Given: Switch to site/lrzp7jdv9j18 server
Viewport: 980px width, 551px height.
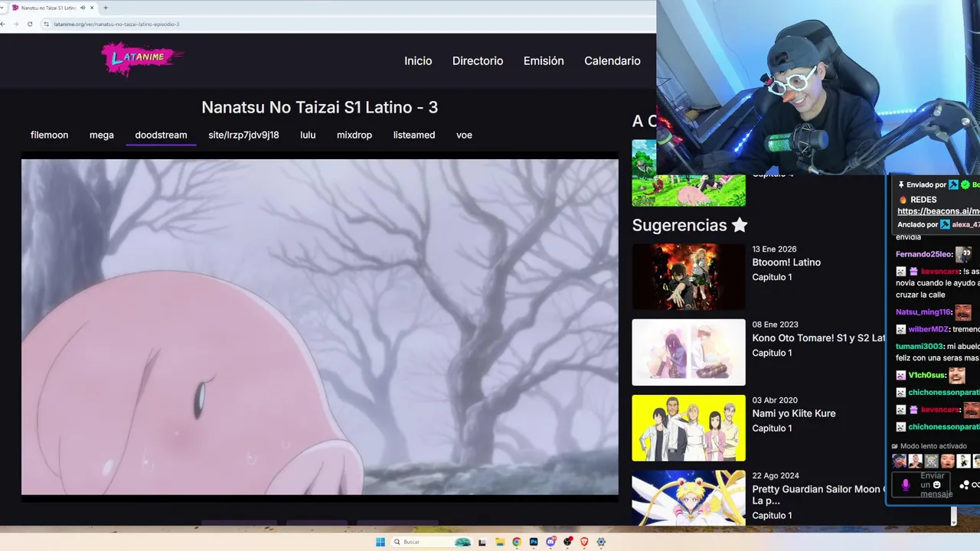Looking at the screenshot, I should tap(243, 135).
